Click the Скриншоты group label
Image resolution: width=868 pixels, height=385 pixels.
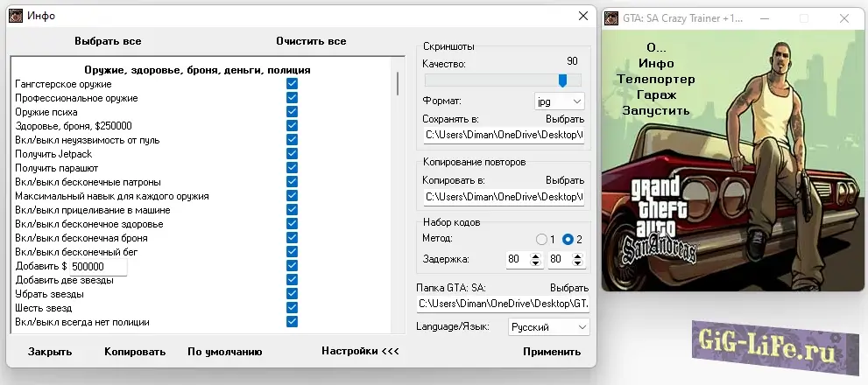[449, 46]
